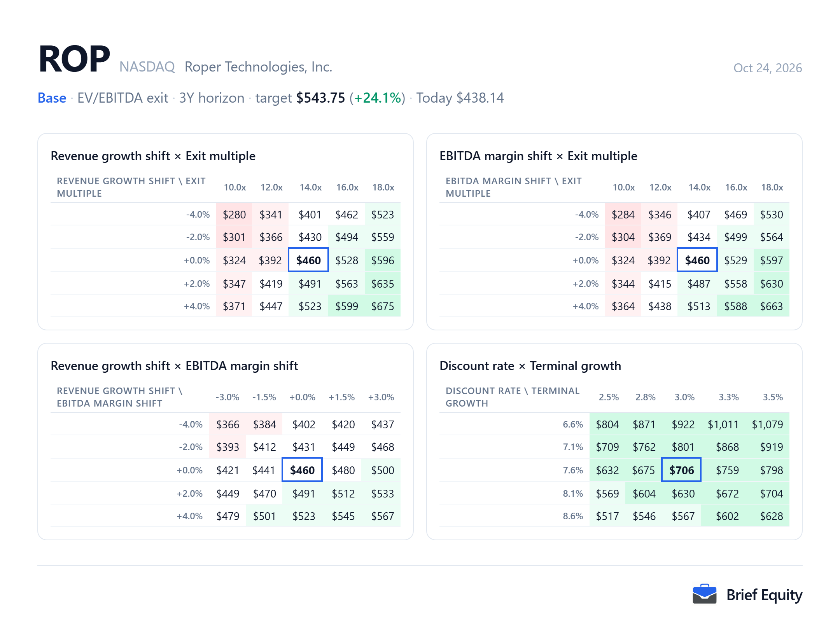Click the ROP ticker symbol heading
This screenshot has width=840, height=625.
(74, 59)
